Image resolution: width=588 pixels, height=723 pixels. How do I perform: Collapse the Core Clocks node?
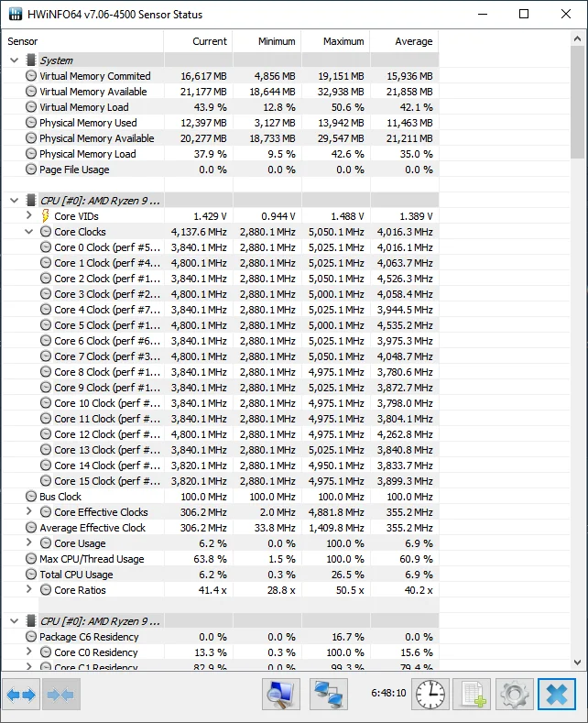pyautogui.click(x=29, y=232)
